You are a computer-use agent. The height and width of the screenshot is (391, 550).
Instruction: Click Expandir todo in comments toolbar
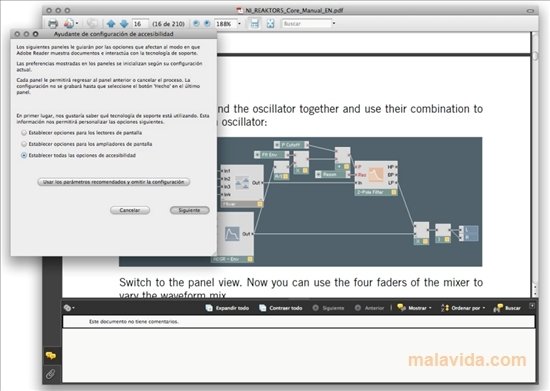pyautogui.click(x=227, y=308)
